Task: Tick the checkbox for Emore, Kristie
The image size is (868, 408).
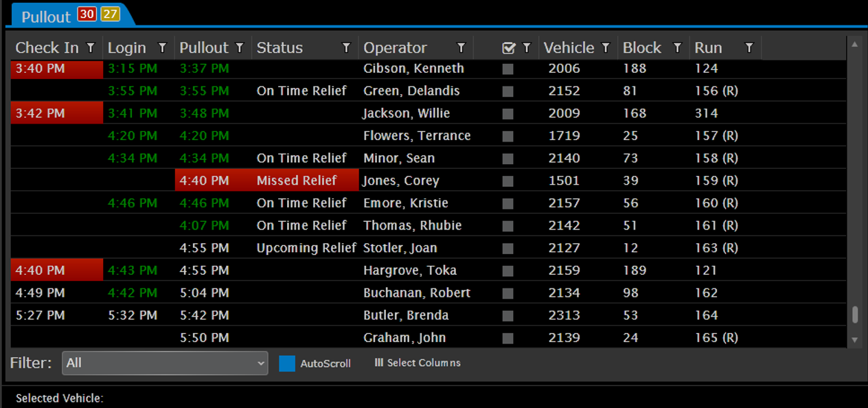Action: [x=507, y=203]
